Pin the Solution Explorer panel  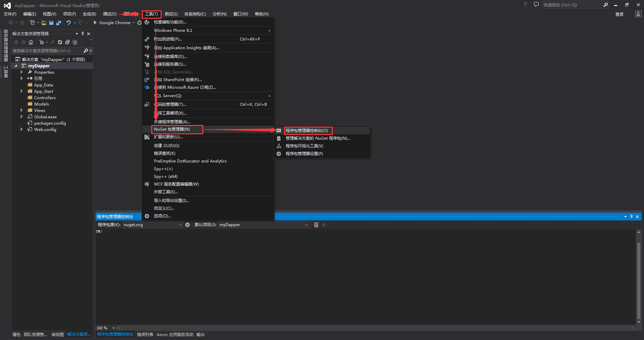click(83, 33)
